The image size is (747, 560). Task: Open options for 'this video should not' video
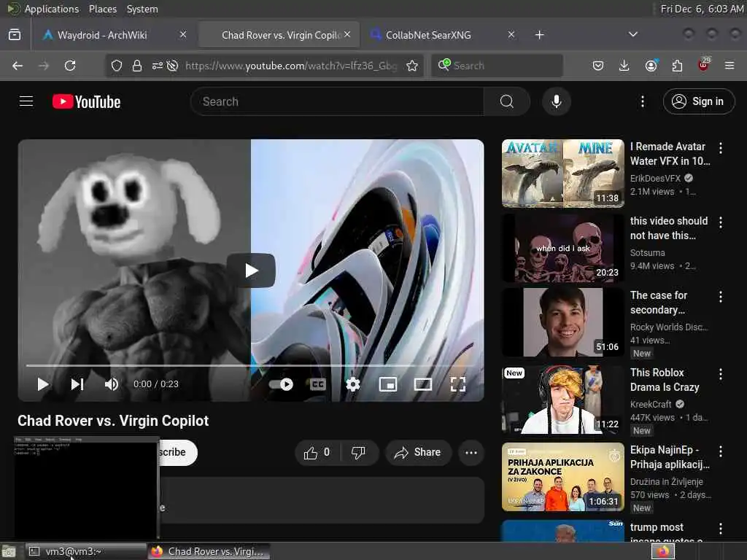[721, 222]
